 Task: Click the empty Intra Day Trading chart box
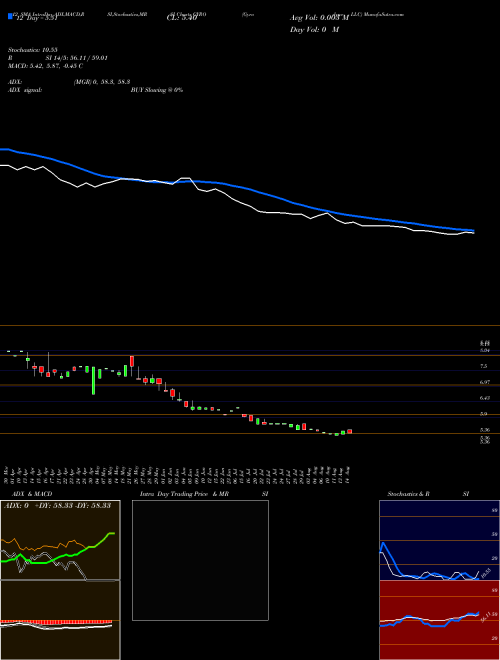click(200, 560)
